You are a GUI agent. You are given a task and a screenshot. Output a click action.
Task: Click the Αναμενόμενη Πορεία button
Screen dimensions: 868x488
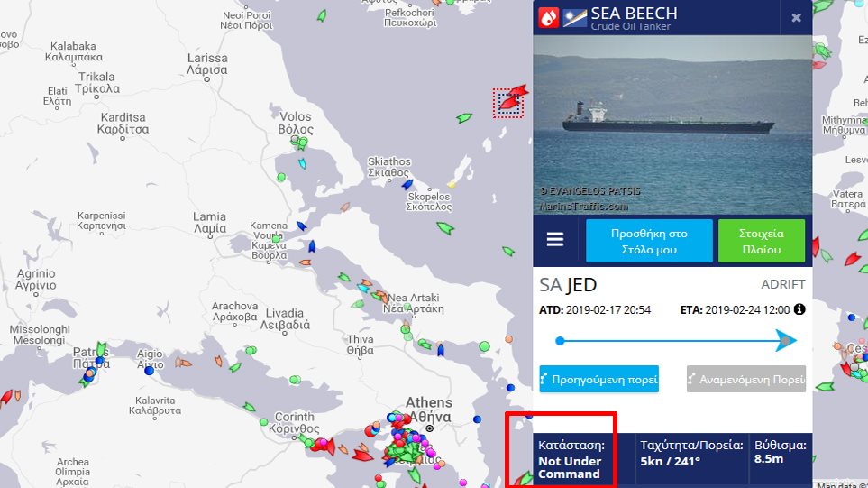pos(746,379)
